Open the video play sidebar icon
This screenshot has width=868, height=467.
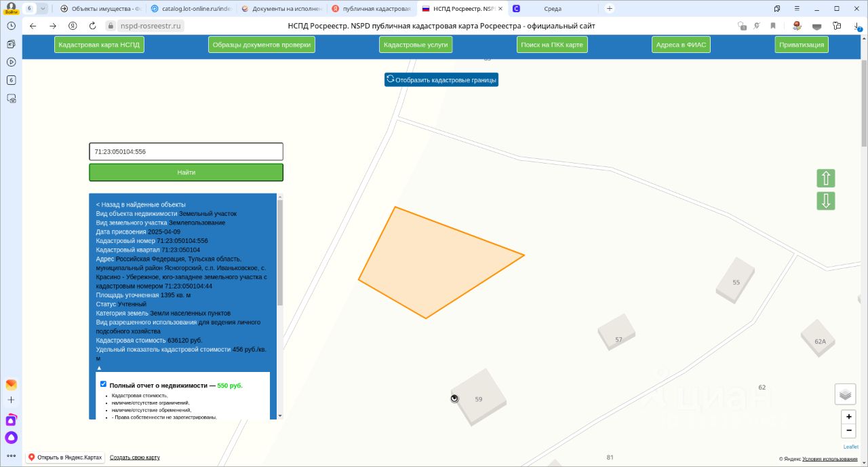pos(11,62)
